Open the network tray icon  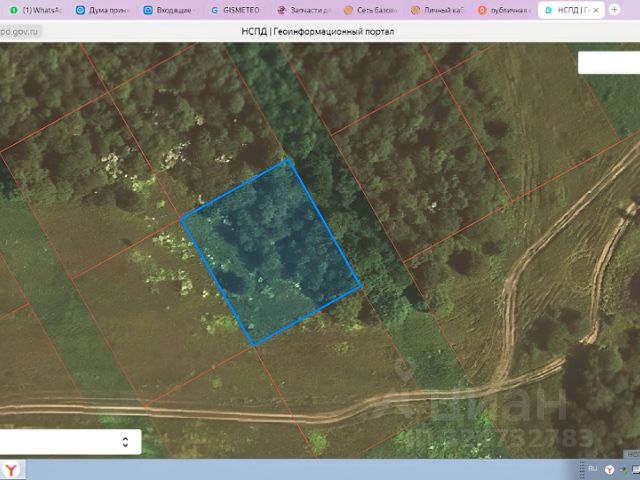pos(636,470)
